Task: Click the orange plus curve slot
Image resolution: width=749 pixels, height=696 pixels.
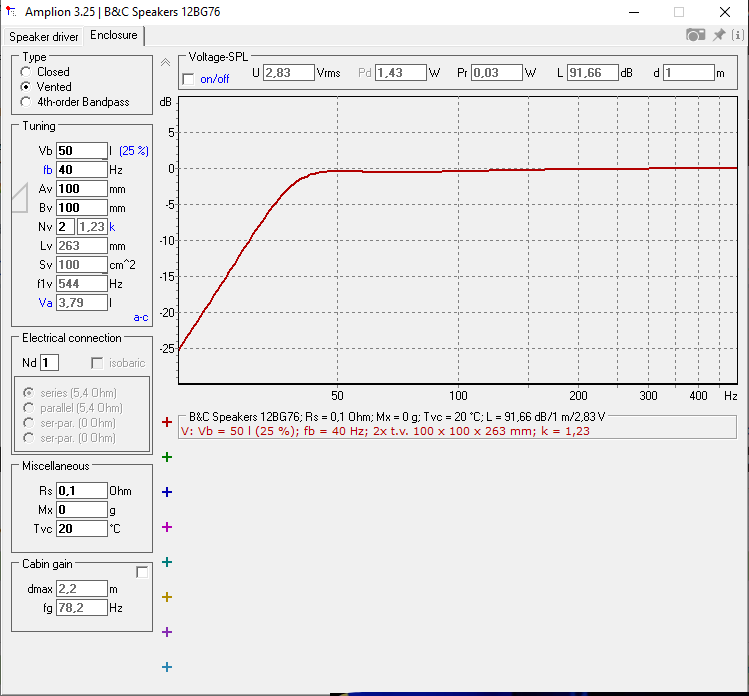Action: 167,597
